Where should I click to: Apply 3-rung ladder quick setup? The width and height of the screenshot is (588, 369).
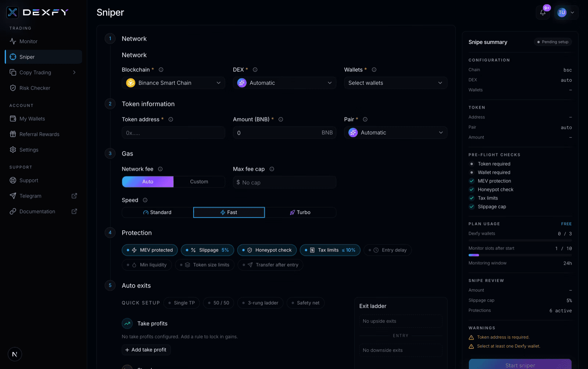point(260,303)
